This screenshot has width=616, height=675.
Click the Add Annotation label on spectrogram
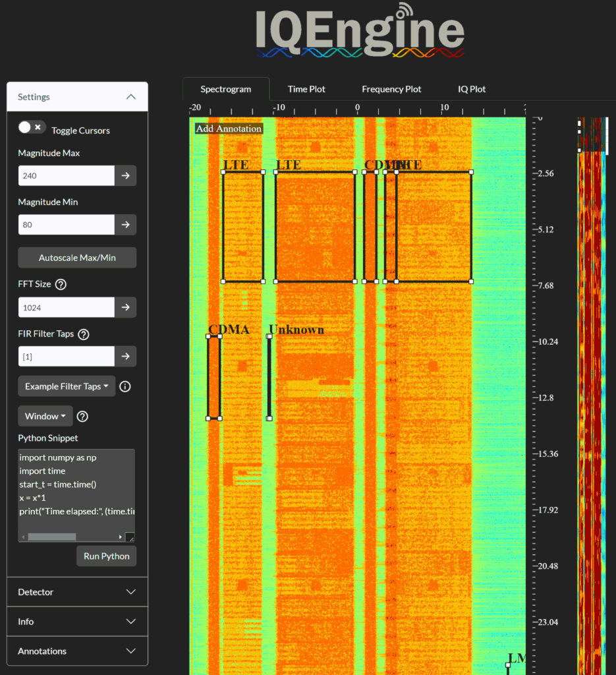point(229,129)
